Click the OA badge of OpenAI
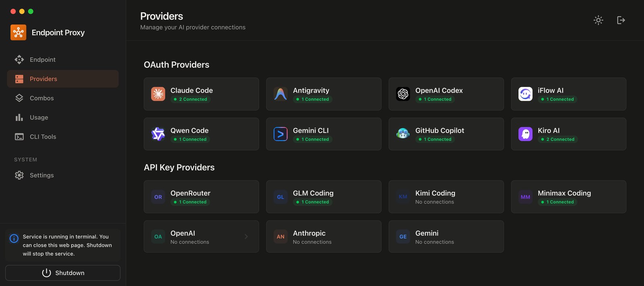Viewport: 644px width, 286px height. point(158,237)
